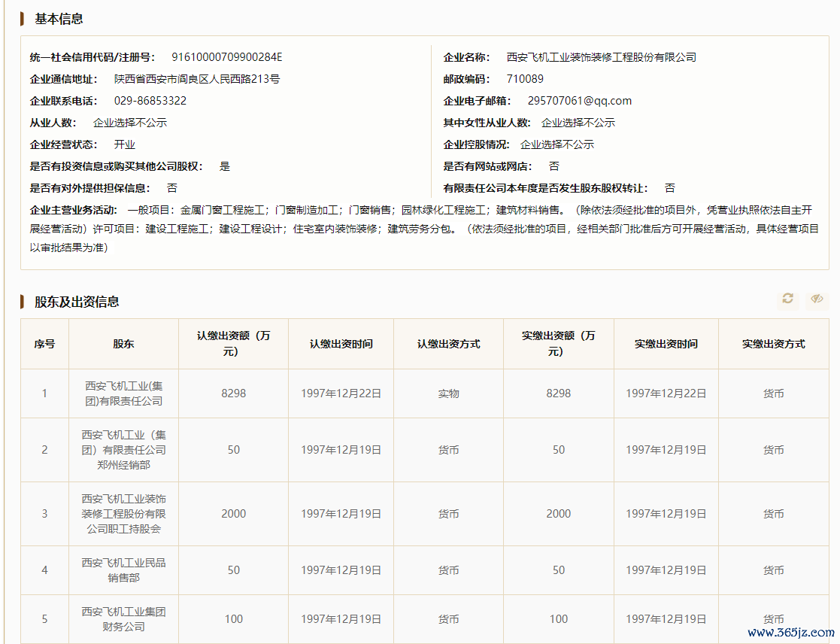840x644 pixels.
Task: Select the 企业主营业务活动 label
Action: point(74,210)
